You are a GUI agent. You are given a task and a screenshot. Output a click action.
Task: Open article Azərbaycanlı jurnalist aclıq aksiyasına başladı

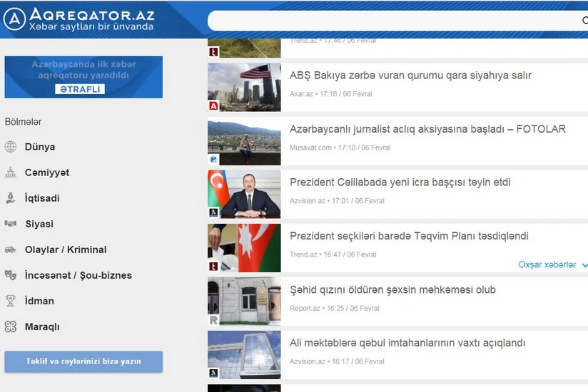click(x=427, y=129)
